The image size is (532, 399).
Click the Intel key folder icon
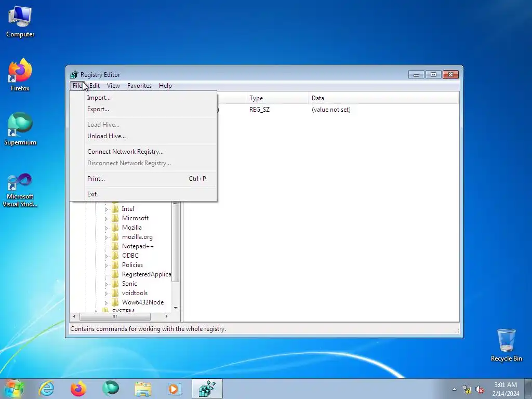[x=115, y=209]
